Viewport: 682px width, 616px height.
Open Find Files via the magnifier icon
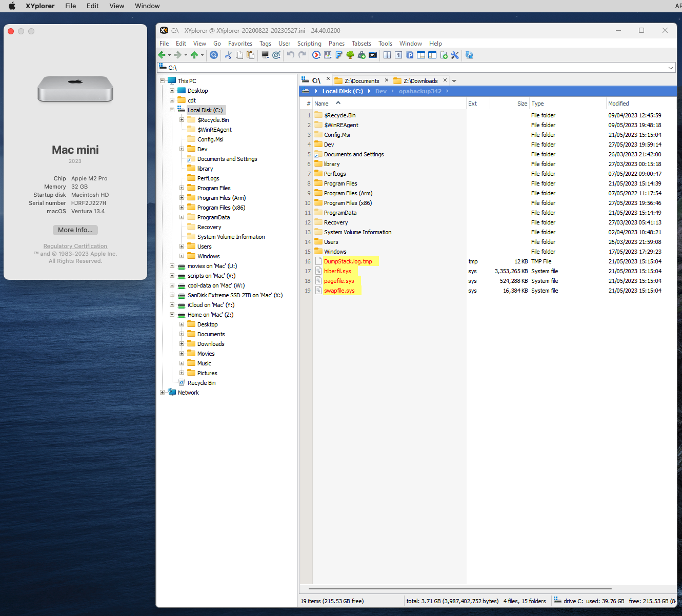pos(214,55)
